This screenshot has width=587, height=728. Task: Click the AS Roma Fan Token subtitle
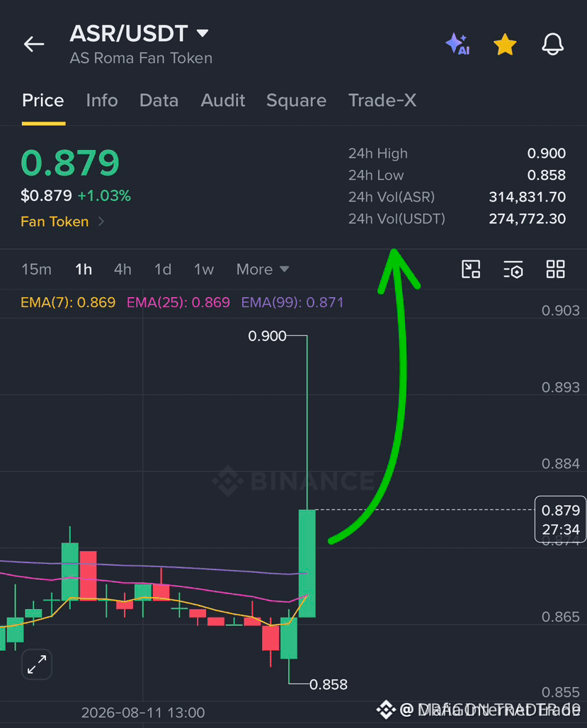coord(141,58)
